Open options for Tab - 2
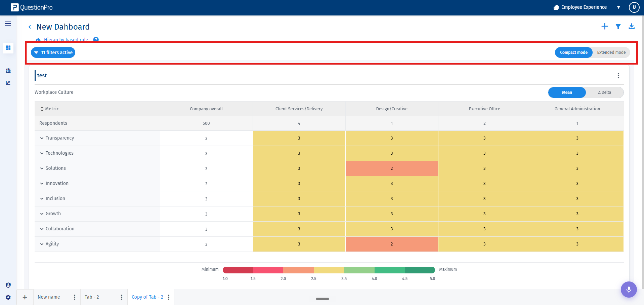 (x=122, y=297)
